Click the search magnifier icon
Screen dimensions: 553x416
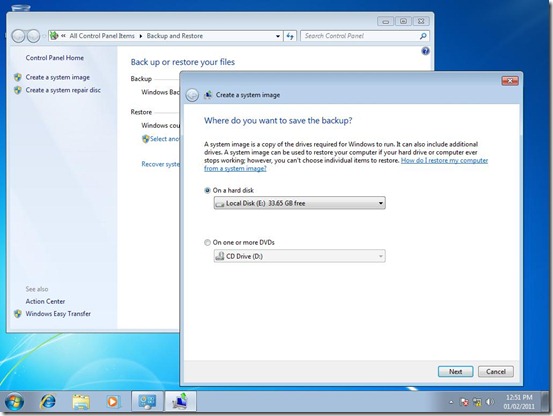click(x=423, y=36)
